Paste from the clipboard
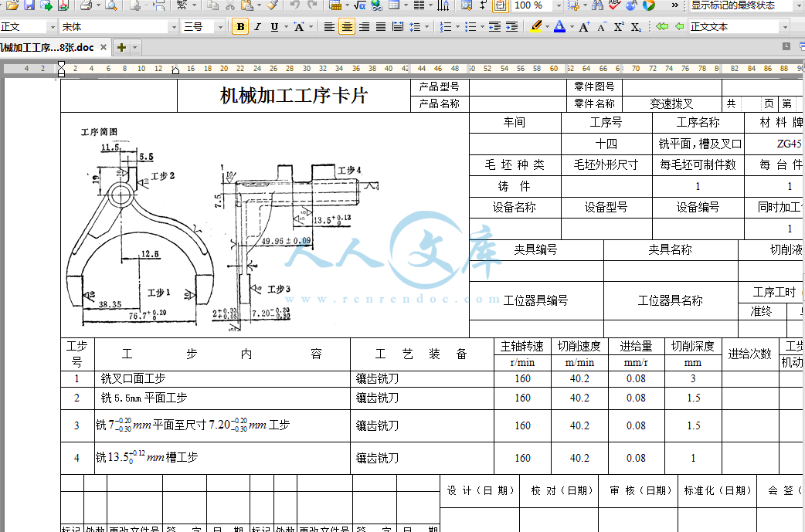The image size is (805, 532). pos(247,5)
